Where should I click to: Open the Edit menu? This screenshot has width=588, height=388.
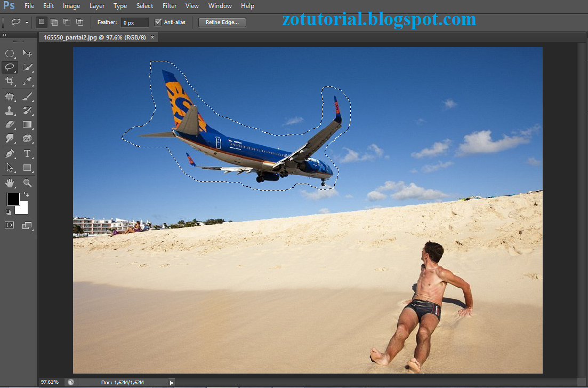[49, 6]
